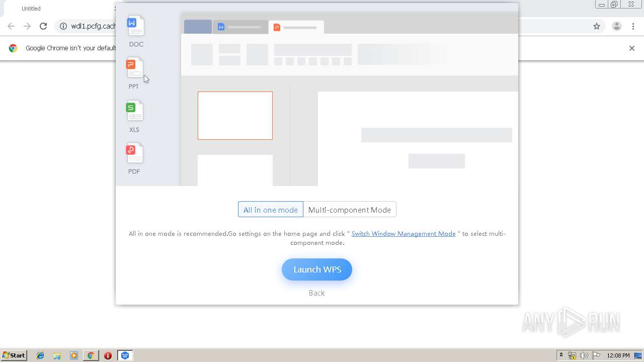Screen dimensions: 644x362
Task: Go Back to the previous step
Action: 316,293
